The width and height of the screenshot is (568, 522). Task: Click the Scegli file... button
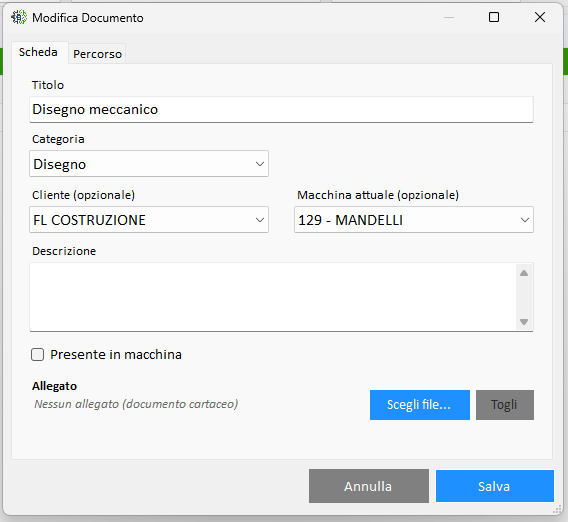[420, 405]
